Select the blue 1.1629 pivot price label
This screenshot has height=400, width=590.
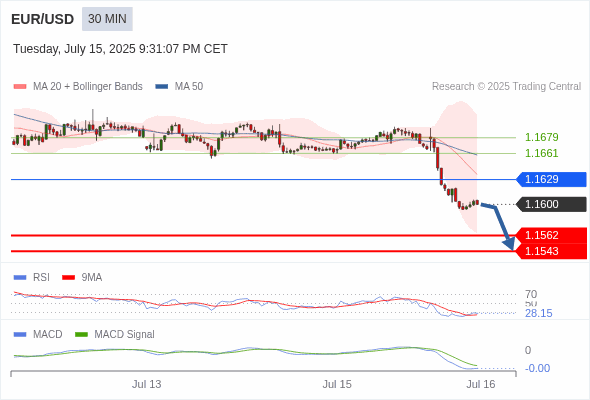551,179
